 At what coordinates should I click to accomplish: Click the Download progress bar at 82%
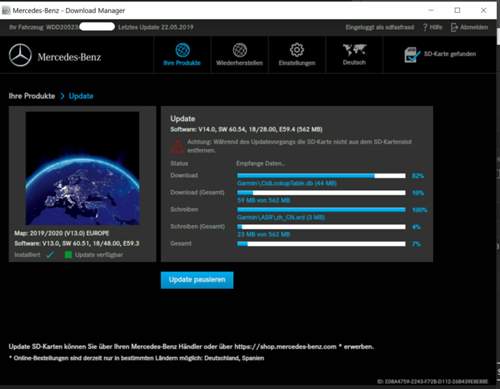321,176
